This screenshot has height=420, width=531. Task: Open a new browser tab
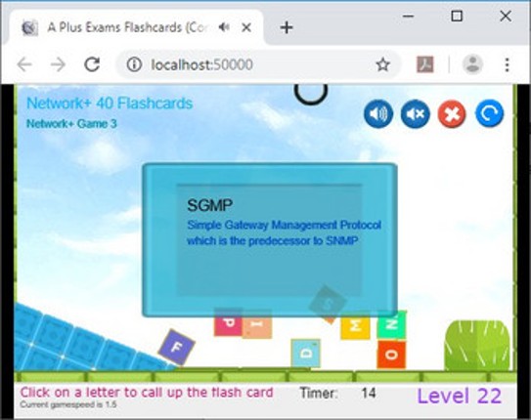tap(287, 27)
